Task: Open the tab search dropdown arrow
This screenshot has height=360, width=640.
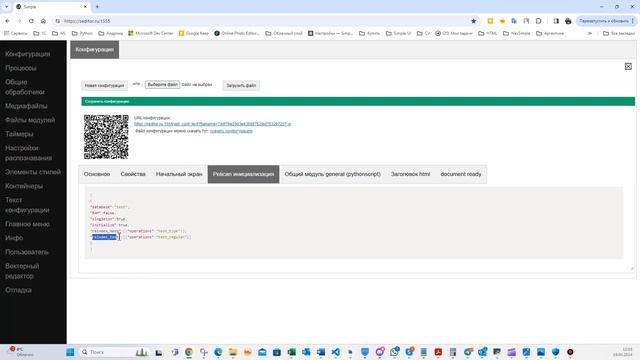Action: pyautogui.click(x=6, y=7)
